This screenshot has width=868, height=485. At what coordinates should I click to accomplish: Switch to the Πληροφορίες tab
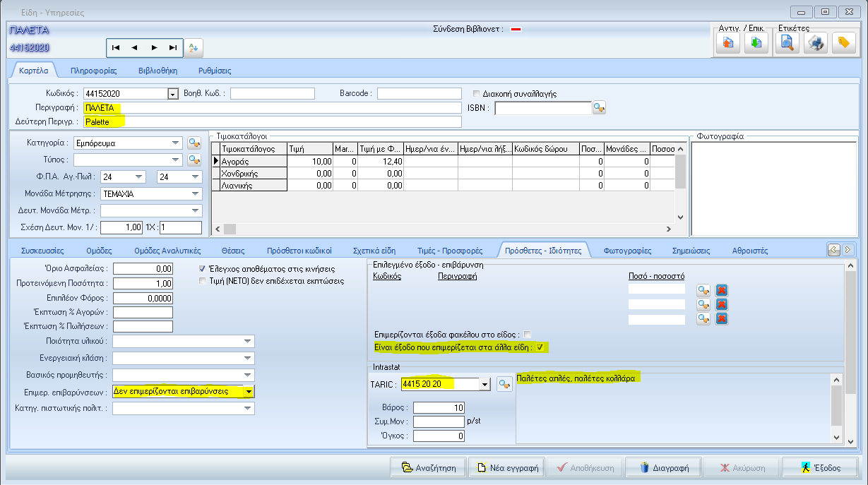[x=93, y=71]
